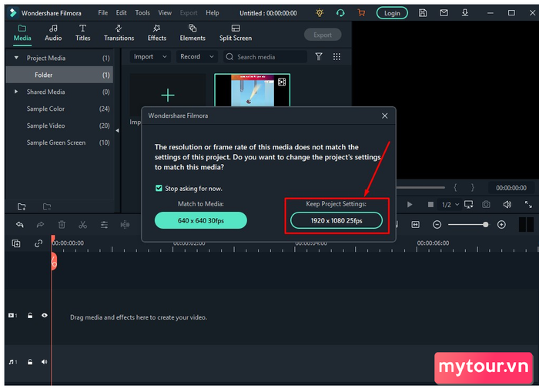Click the timeline zoom slider handle
Viewport: 539px width, 392px height.
pos(485,225)
